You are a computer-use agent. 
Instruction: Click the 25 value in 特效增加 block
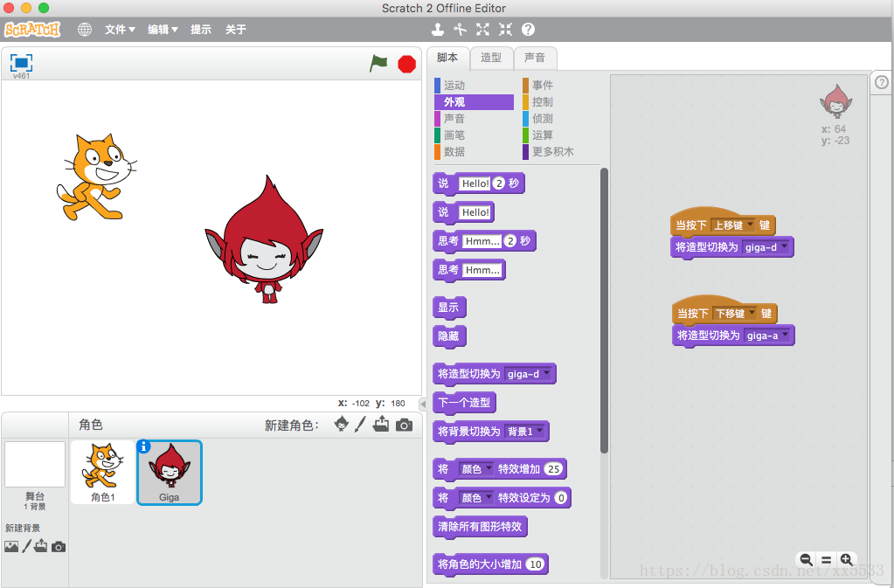click(553, 469)
